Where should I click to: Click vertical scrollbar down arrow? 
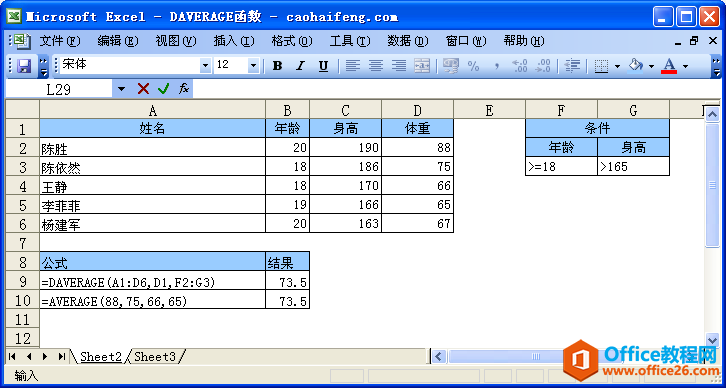click(712, 339)
